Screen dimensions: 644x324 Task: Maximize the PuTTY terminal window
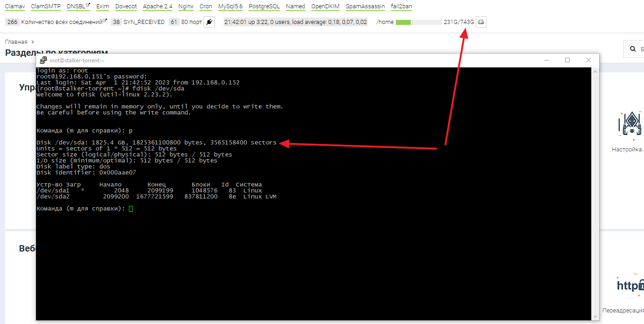tap(567, 60)
